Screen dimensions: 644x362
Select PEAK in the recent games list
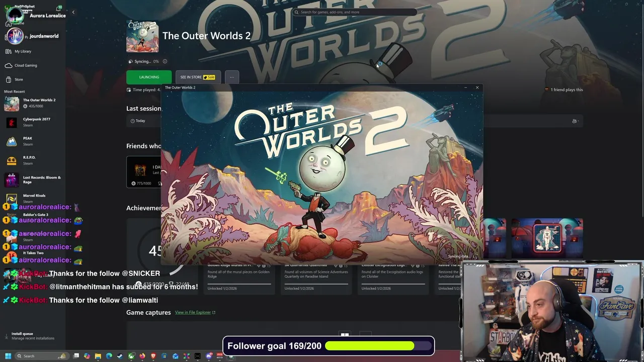coord(33,141)
